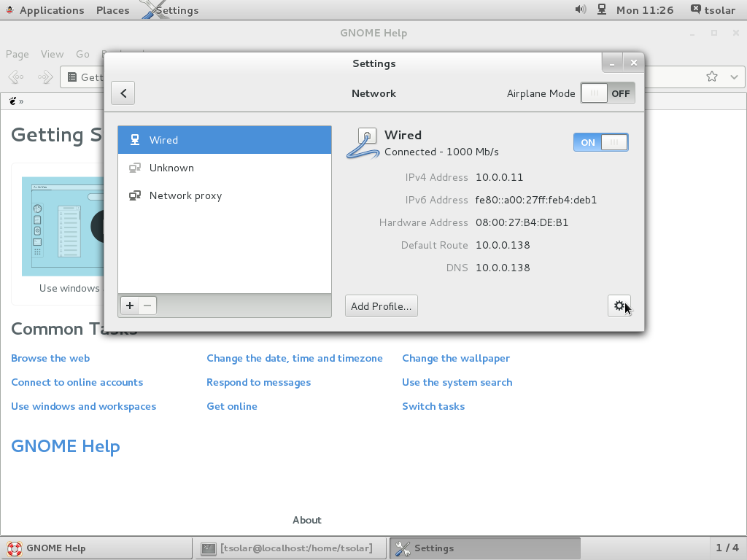
Task: Open the Page menu in GNOME Help
Action: (x=18, y=54)
